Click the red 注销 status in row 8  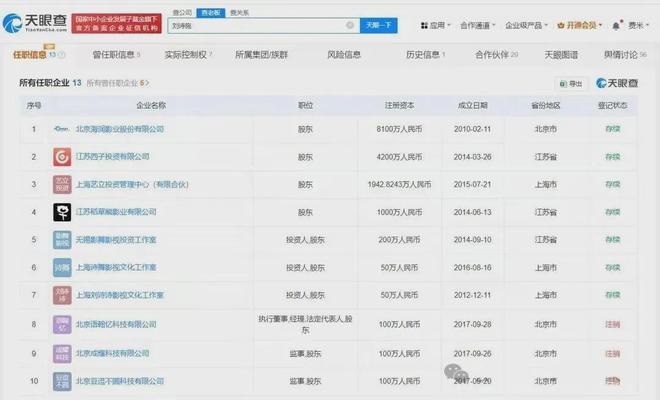pyautogui.click(x=612, y=324)
